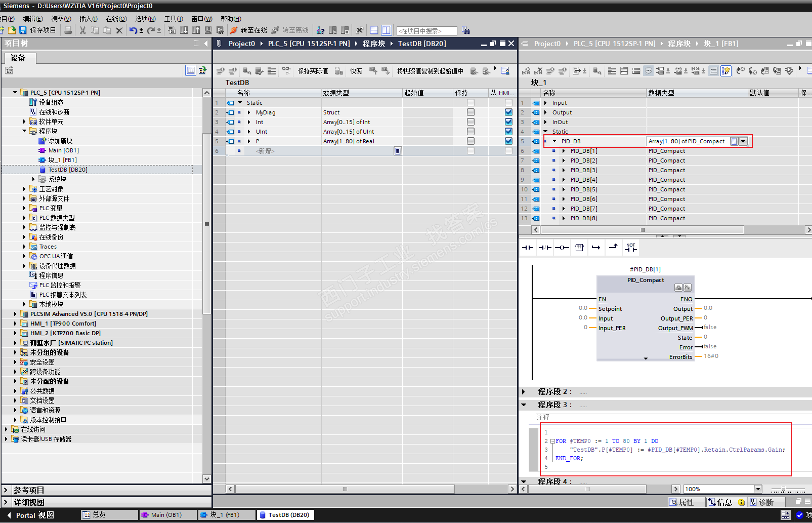Viewport: 812px width, 523px height.
Task: Toggle HMI access checkbox for Static row
Action: pos(508,103)
